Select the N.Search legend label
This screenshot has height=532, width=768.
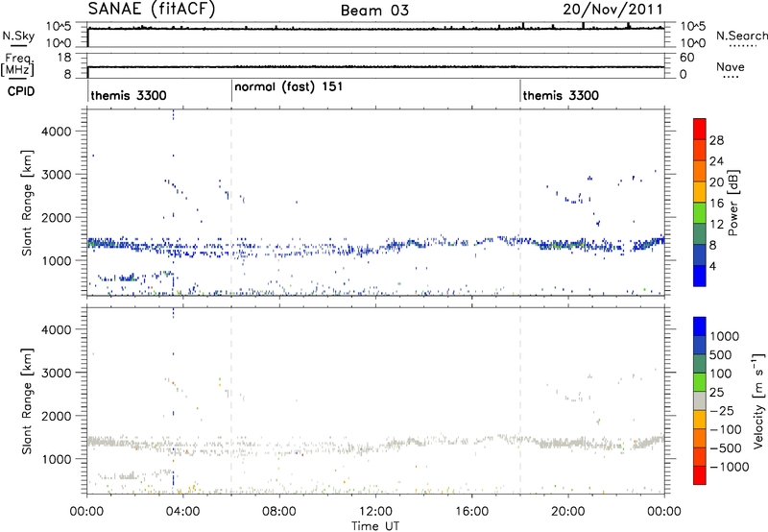pyautogui.click(x=741, y=36)
